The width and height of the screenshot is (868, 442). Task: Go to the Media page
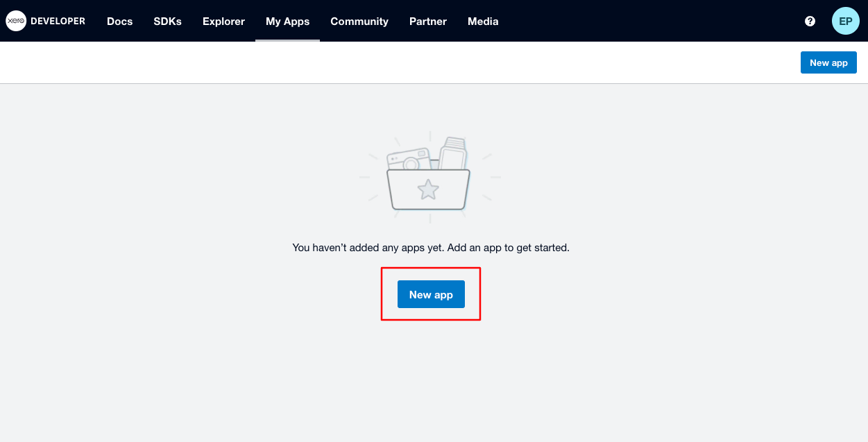coord(483,21)
